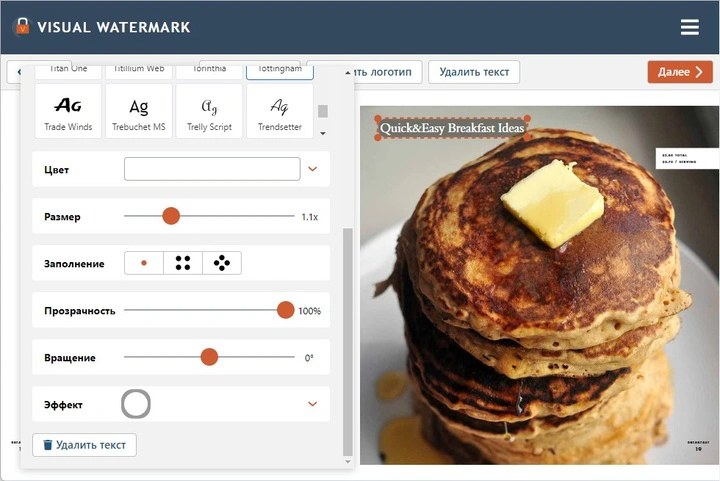Click the VISUAL WATERMARK title text
This screenshot has height=481, width=720.
tap(114, 27)
